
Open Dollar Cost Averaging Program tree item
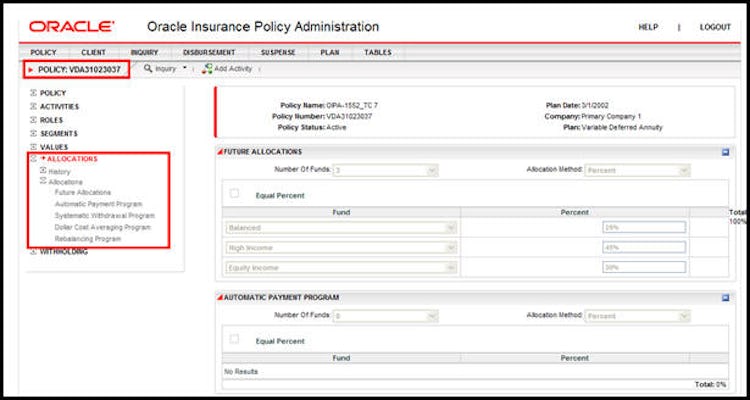click(103, 227)
